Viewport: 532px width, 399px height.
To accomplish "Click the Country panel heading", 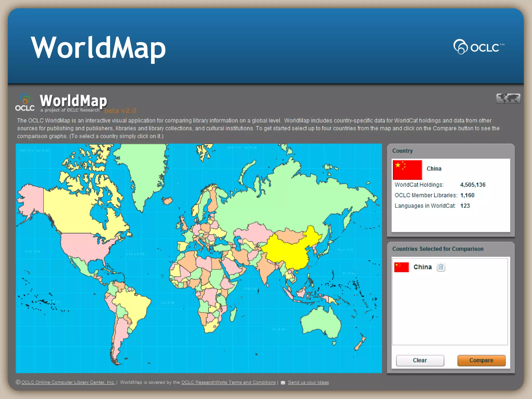I will [402, 151].
